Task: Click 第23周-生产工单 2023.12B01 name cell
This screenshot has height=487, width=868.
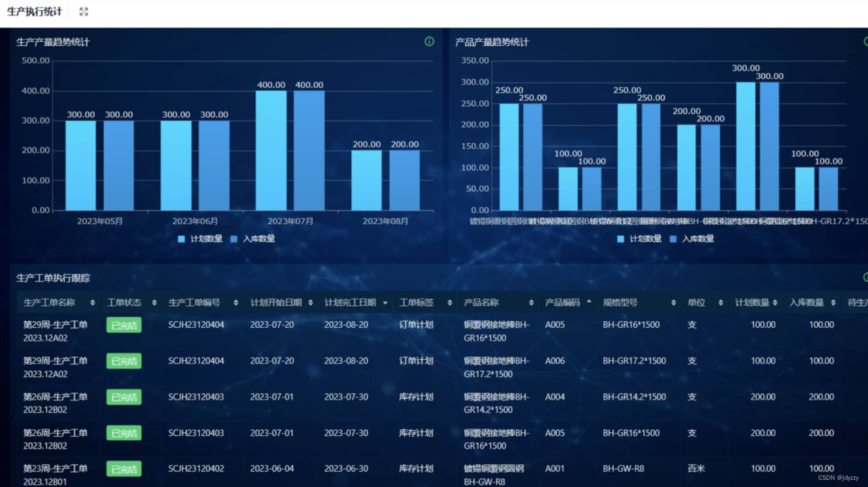Action: click(x=55, y=475)
